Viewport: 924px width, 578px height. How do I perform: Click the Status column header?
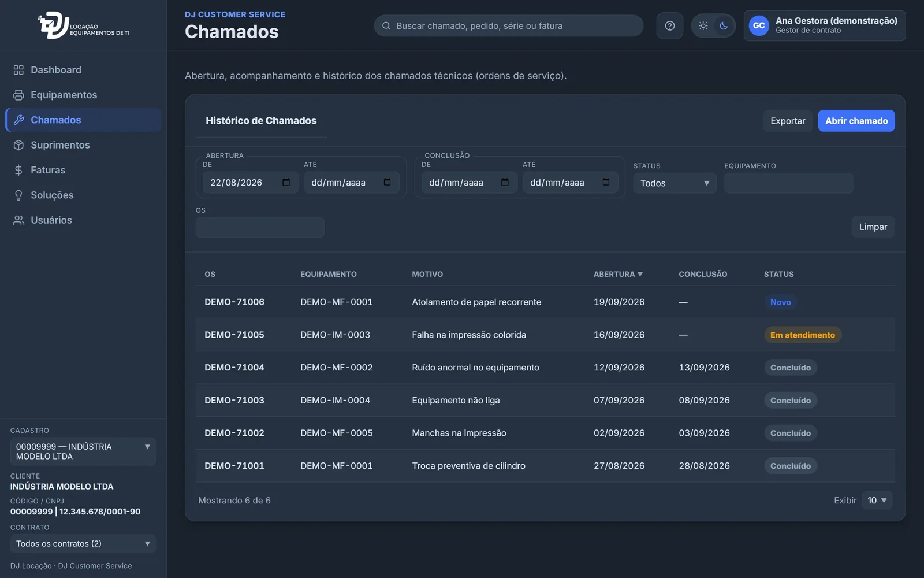pyautogui.click(x=778, y=274)
